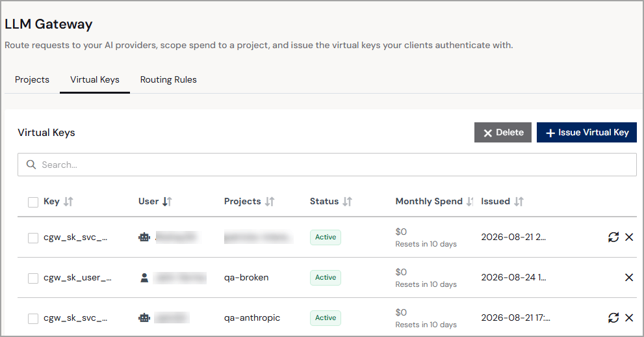Rotate key issued 2026-08-21 2…
Viewport: 644px width, 337px height.
[x=613, y=237]
